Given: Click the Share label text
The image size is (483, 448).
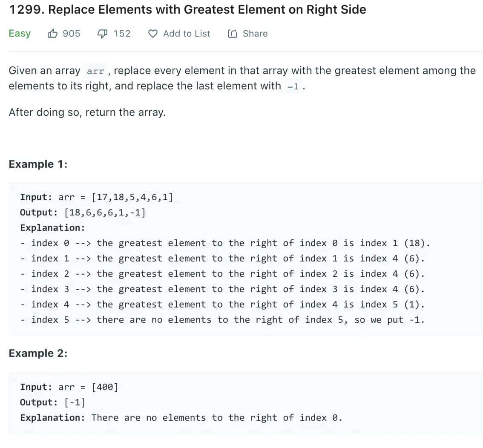Looking at the screenshot, I should click(256, 33).
